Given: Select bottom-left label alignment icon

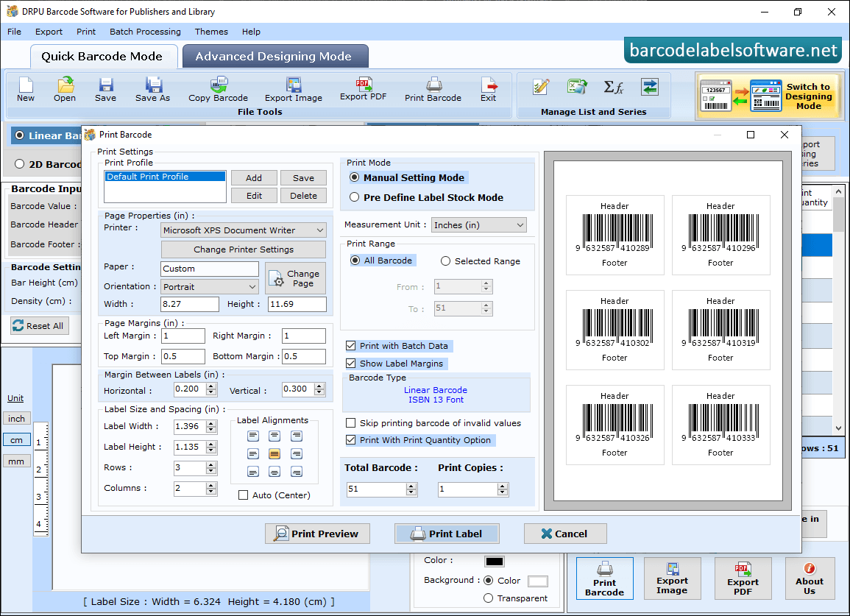Looking at the screenshot, I should tap(253, 472).
